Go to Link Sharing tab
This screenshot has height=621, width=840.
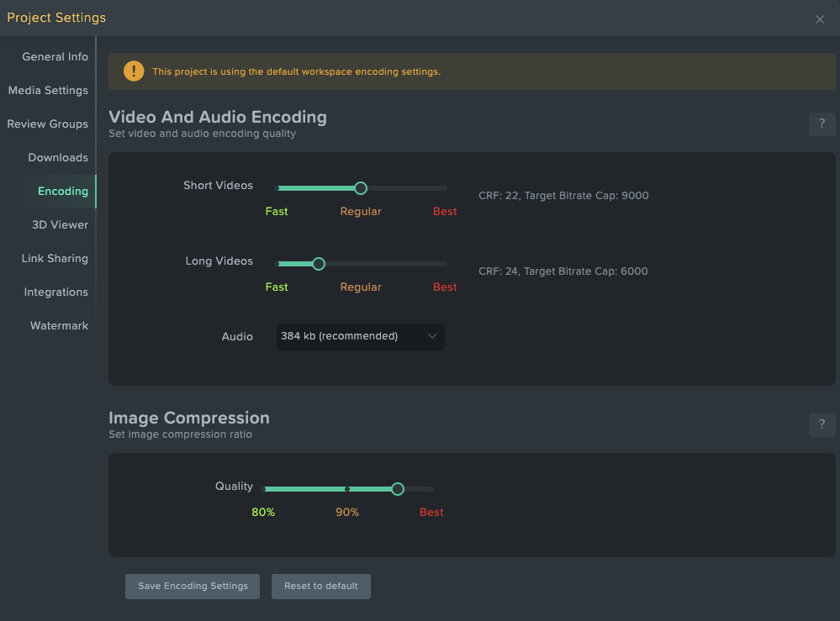click(55, 259)
